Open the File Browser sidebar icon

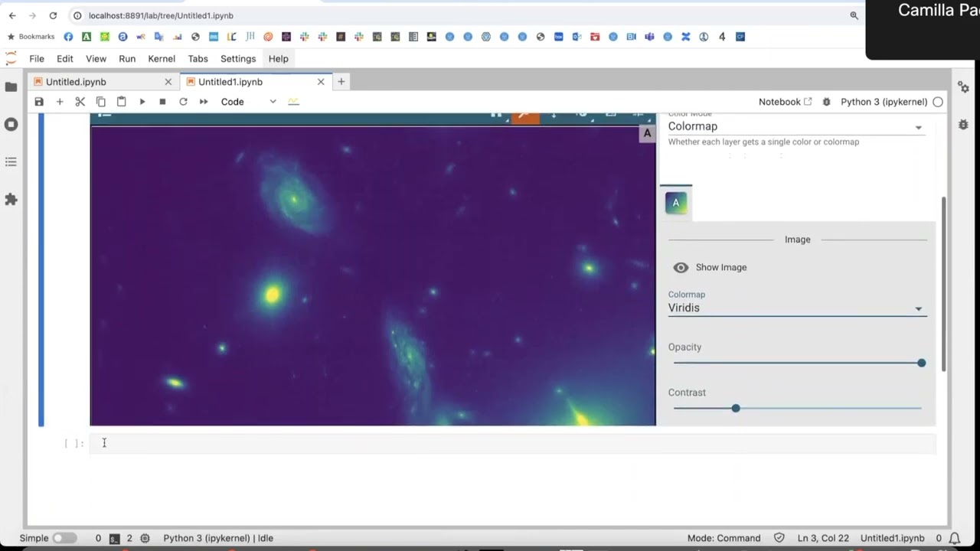tap(11, 87)
